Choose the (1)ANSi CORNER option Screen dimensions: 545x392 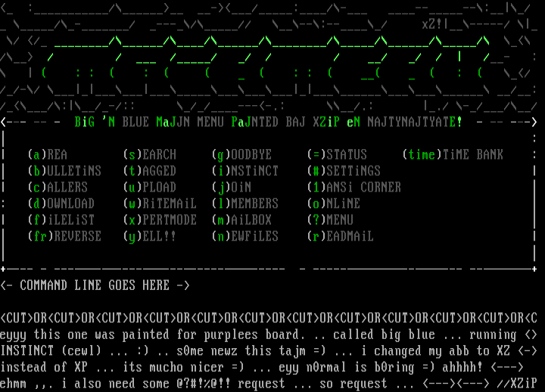[353, 187]
